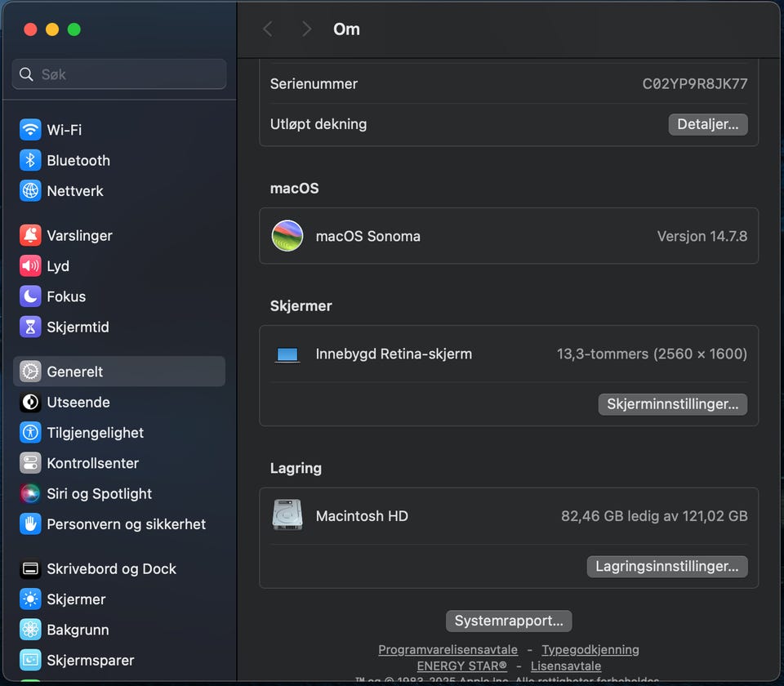Click the Lagring section heading
784x686 pixels.
pyautogui.click(x=296, y=469)
